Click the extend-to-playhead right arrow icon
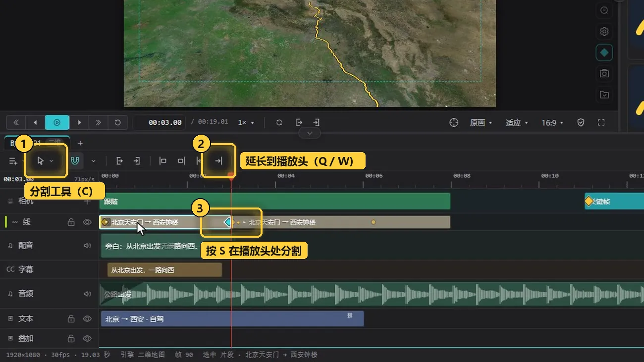 218,161
